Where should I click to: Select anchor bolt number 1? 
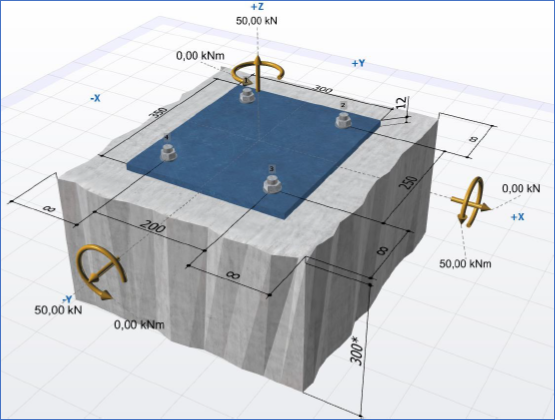coord(247,95)
